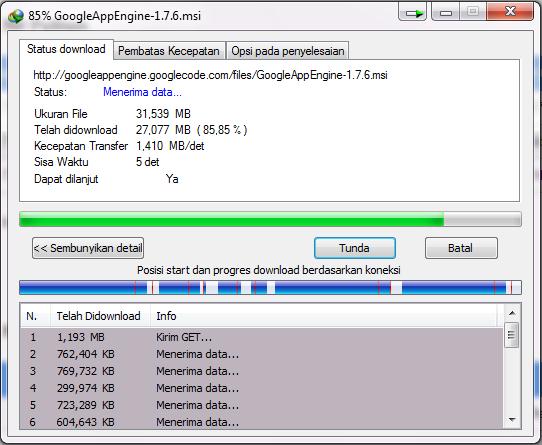The height and width of the screenshot is (445, 542).
Task: Open the Opsi pada penyelesaian tab
Action: point(288,51)
